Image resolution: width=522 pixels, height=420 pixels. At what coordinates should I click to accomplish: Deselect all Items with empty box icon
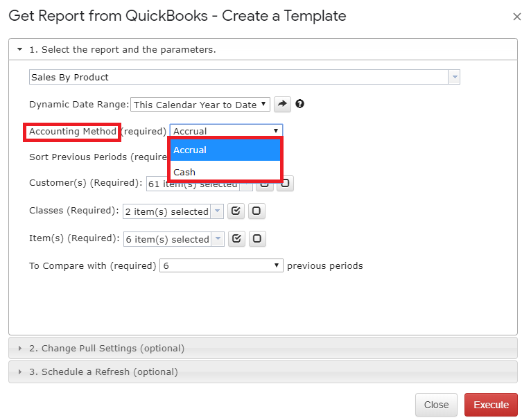257,238
